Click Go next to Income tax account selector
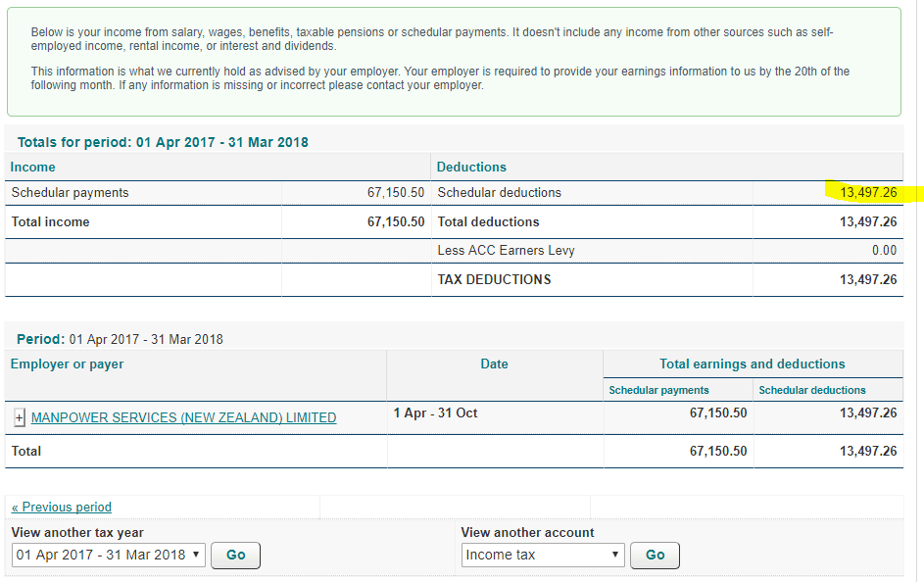Viewport: 924px width, 582px height. 655,555
